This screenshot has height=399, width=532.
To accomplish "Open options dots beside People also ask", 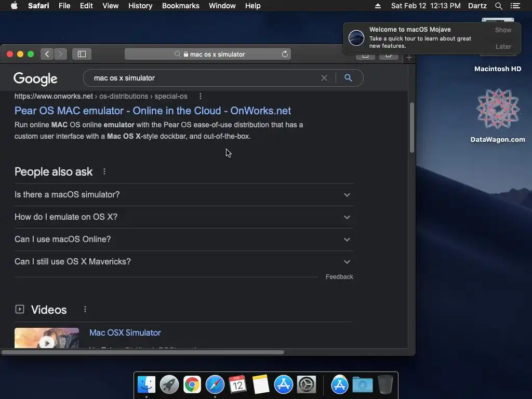I will (x=104, y=171).
